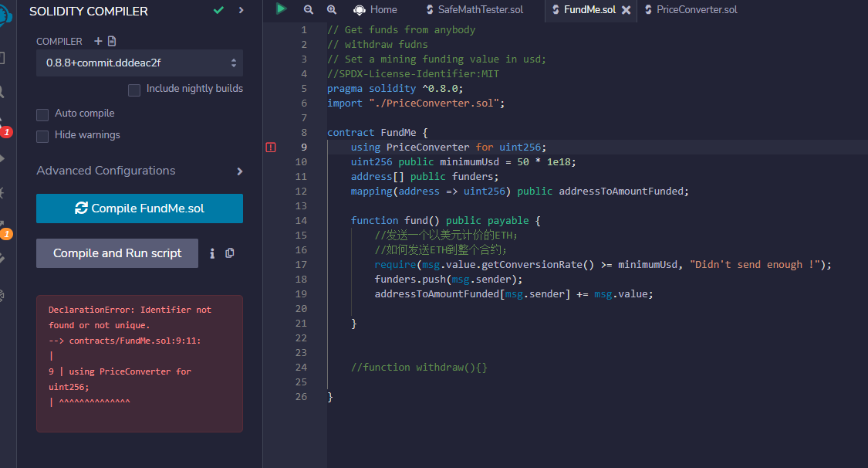Screen dimensions: 868x468
Task: Click the Compile and Run script button
Action: (117, 253)
